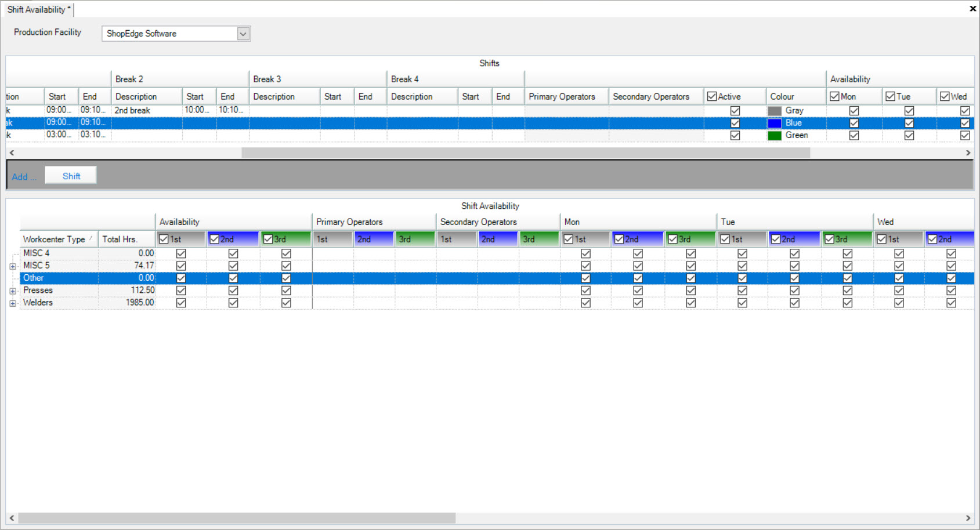Toggle the Availability 2nd shift header checkbox

pyautogui.click(x=214, y=239)
